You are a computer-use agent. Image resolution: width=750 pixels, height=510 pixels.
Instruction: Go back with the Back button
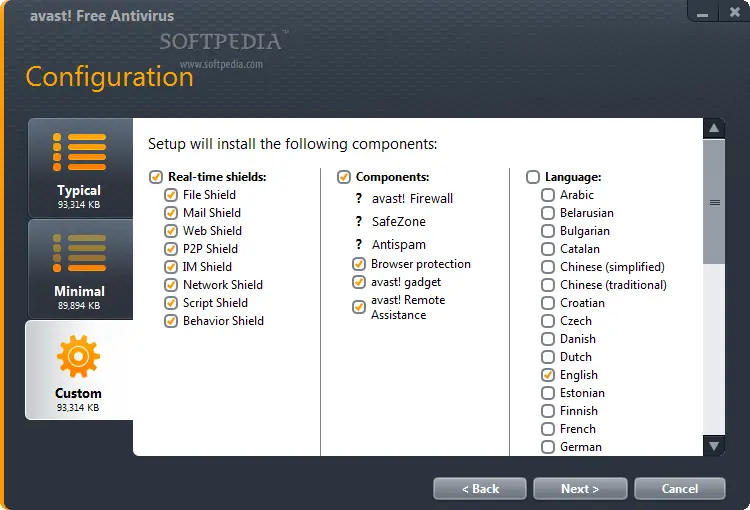[480, 489]
